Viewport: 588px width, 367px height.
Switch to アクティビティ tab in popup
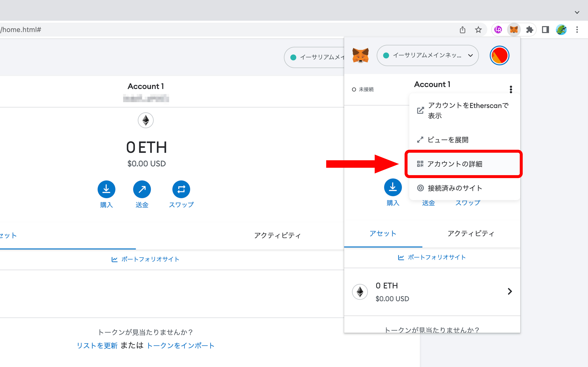pyautogui.click(x=471, y=233)
